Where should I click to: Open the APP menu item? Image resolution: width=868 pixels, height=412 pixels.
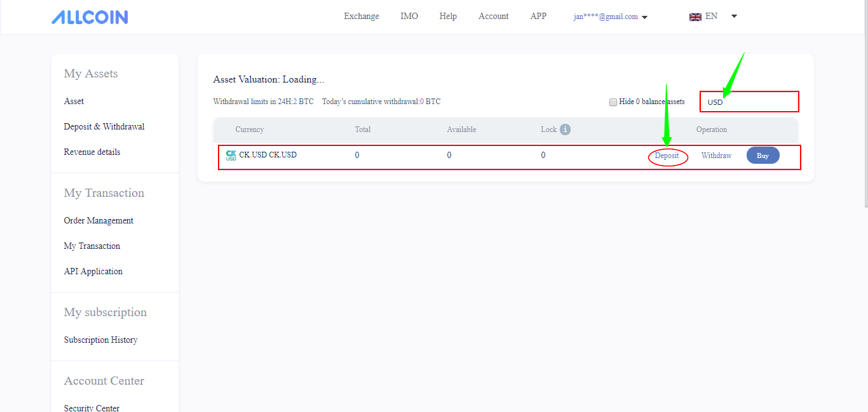(538, 17)
